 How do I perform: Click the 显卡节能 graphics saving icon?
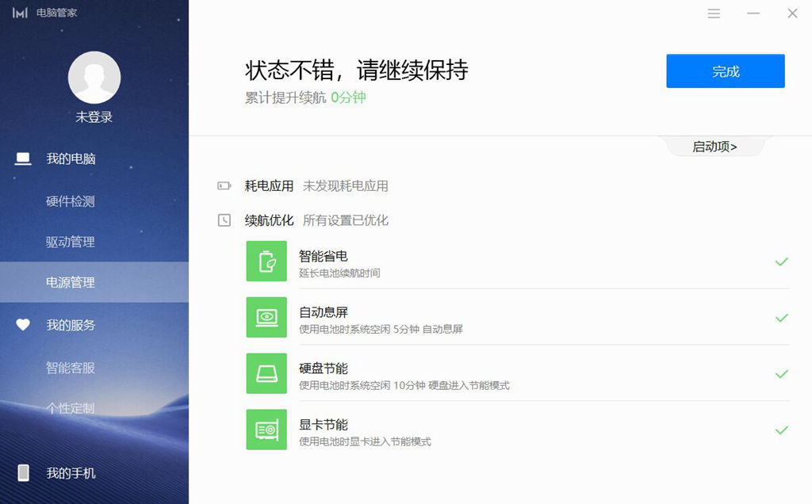266,429
